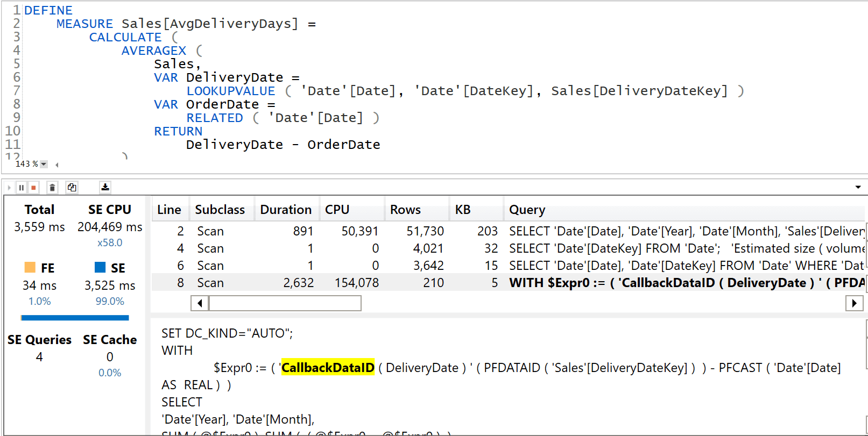Stop the trace with red square

33,188
